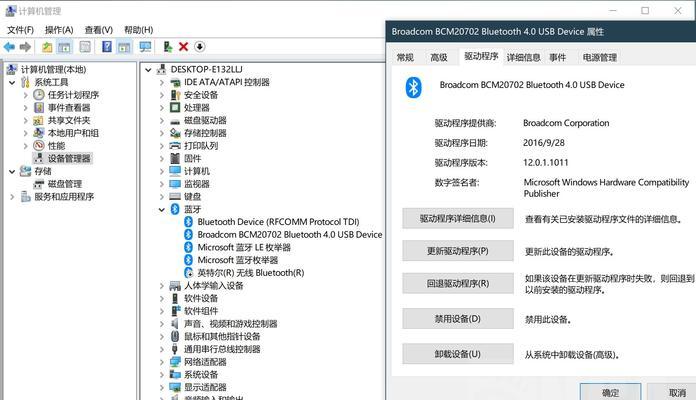Click the down-arrow circle toolbar icon

click(200, 47)
